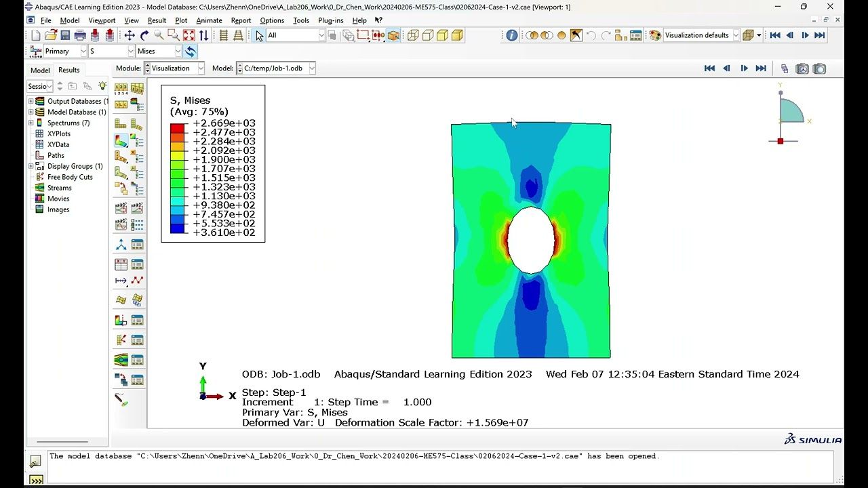Click the red legend swatch for +2.669e+03
This screenshot has width=868, height=488.
coord(177,127)
